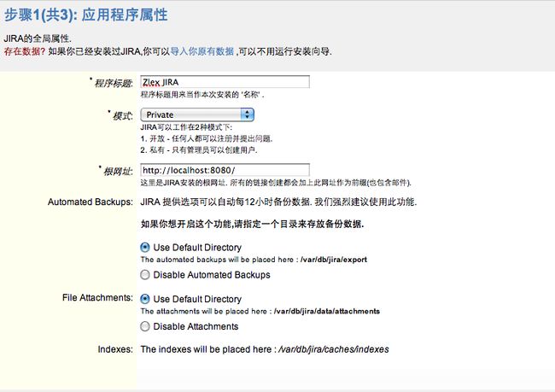
Task: Select Disable Automated Backups radio button
Action: coord(145,275)
